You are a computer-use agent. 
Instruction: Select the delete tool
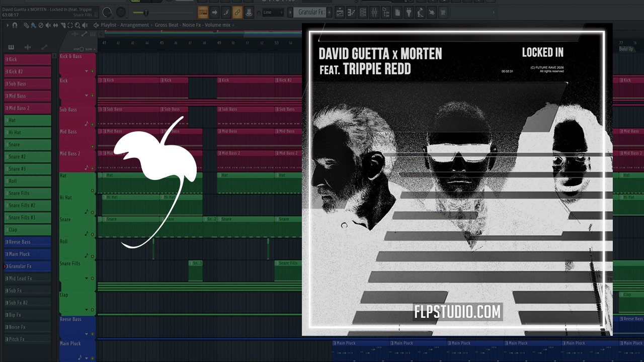click(40, 25)
